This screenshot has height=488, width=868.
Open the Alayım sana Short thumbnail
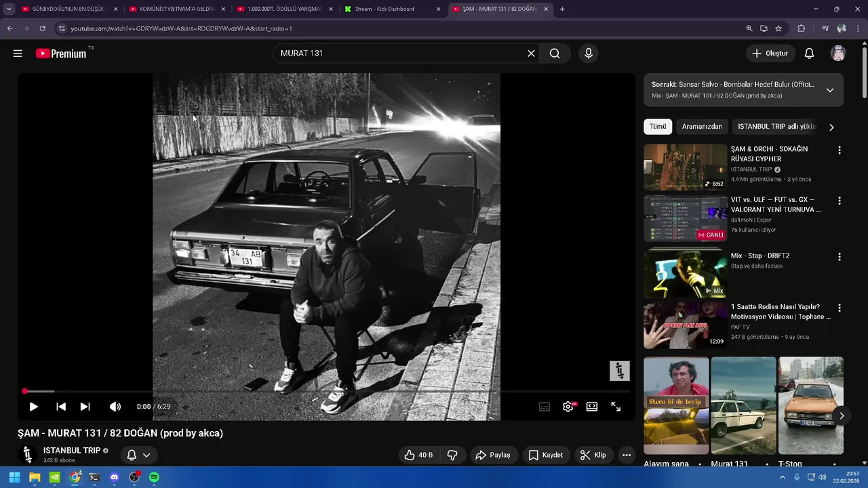676,405
